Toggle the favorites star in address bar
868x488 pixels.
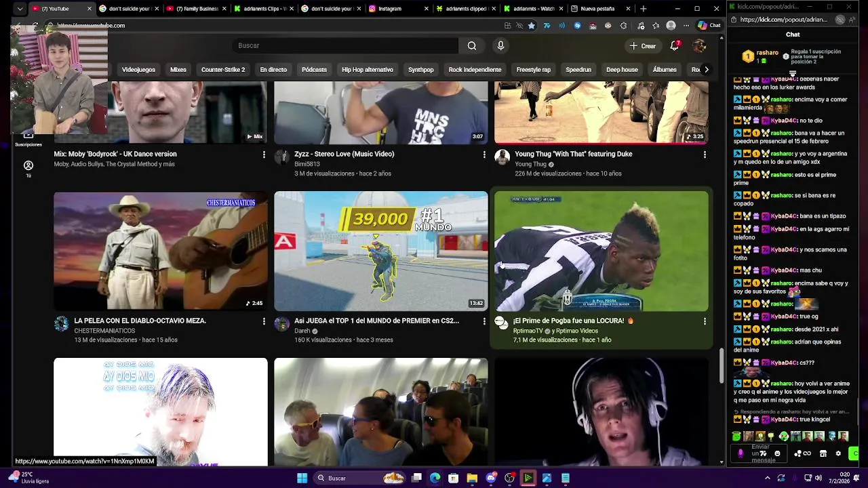point(531,25)
